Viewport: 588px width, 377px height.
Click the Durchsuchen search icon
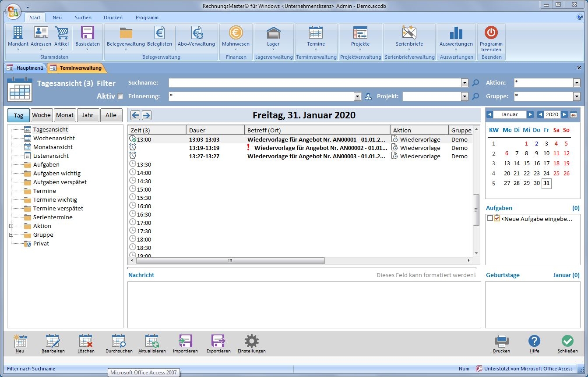[119, 341]
